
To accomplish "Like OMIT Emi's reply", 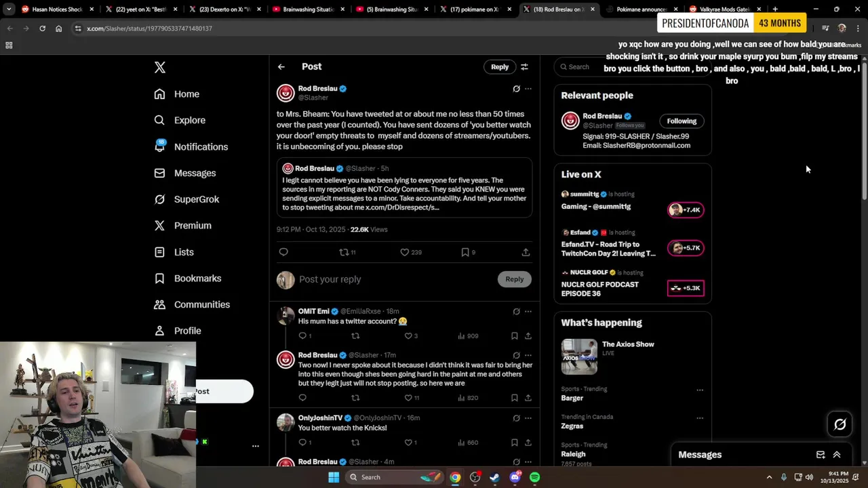I will click(411, 335).
